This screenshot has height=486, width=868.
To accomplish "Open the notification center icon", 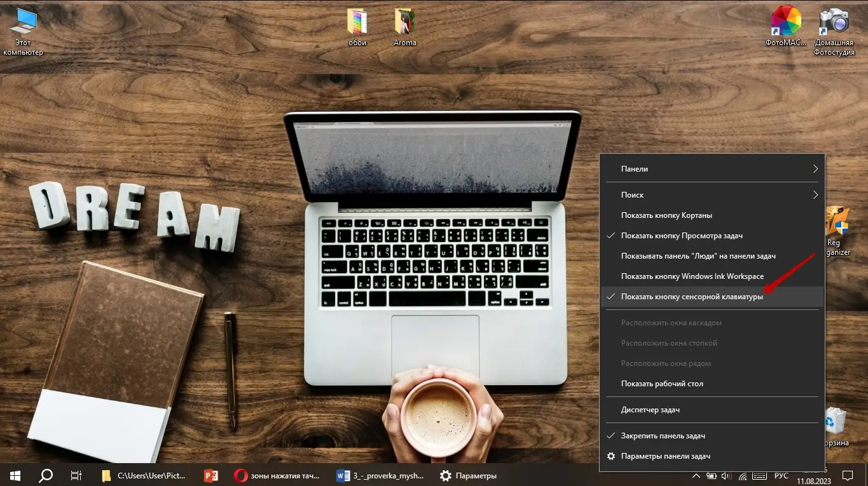I will click(847, 475).
